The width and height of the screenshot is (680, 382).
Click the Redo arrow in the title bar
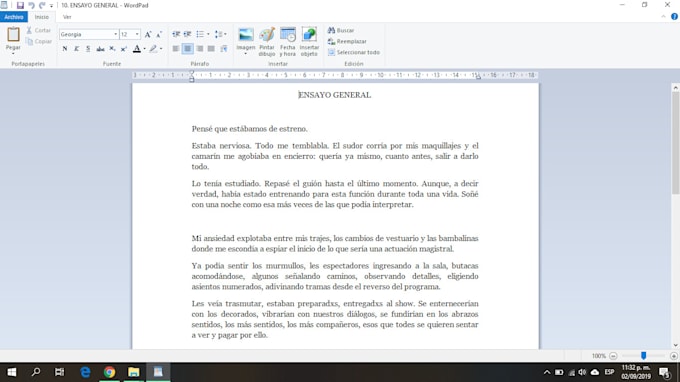[x=42, y=5]
